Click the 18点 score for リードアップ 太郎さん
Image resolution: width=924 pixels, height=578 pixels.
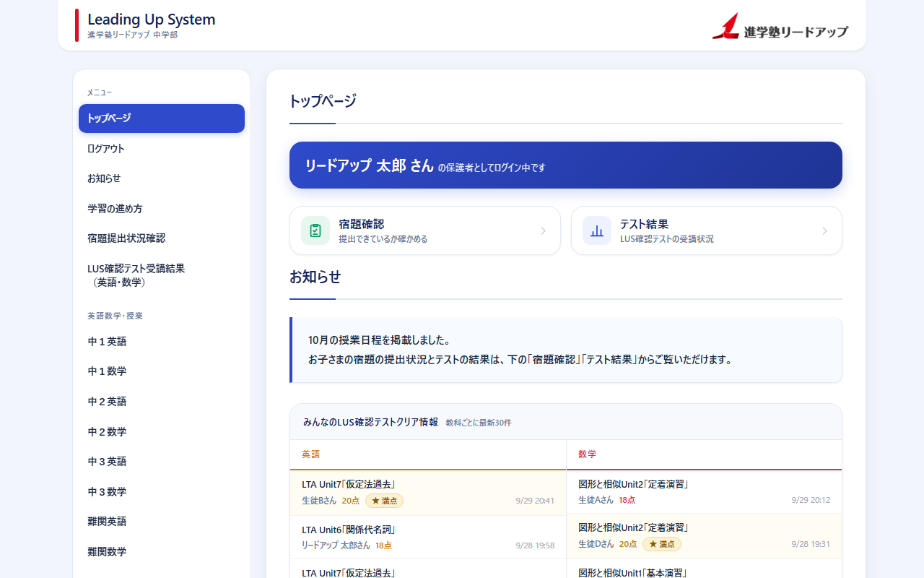pos(383,545)
